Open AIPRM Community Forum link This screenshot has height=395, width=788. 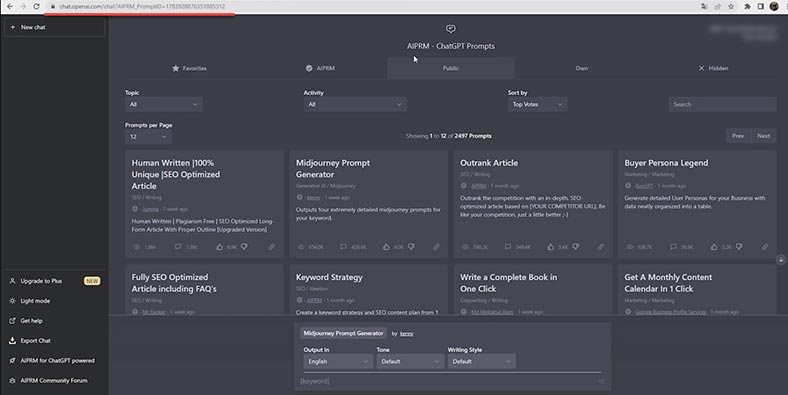(x=55, y=380)
